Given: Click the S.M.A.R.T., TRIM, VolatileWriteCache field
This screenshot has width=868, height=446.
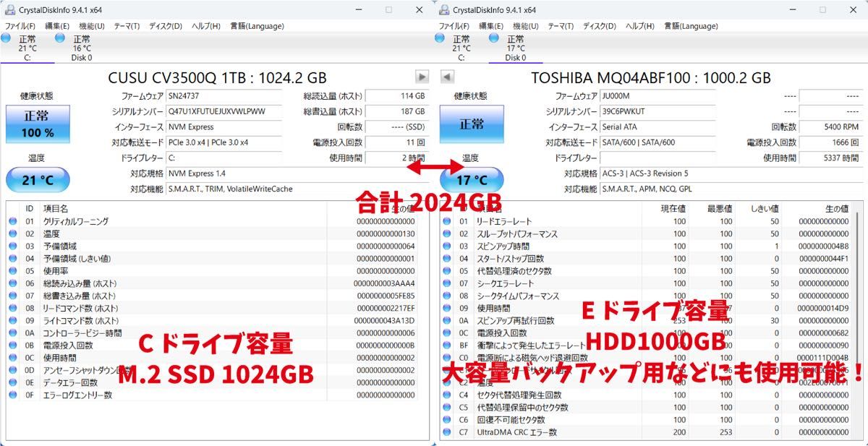Looking at the screenshot, I should [297, 189].
